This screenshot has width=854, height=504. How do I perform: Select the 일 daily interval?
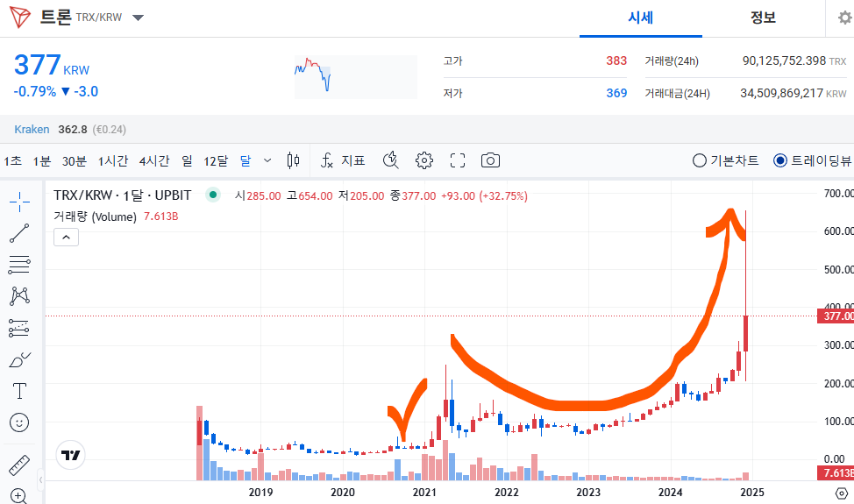[x=187, y=161]
